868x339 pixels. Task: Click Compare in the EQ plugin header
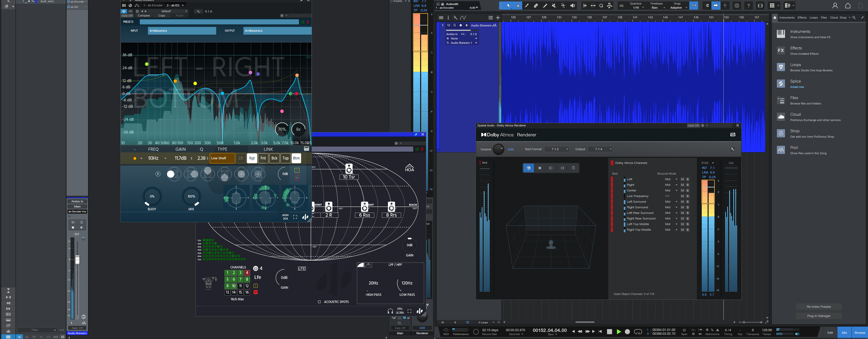(144, 16)
